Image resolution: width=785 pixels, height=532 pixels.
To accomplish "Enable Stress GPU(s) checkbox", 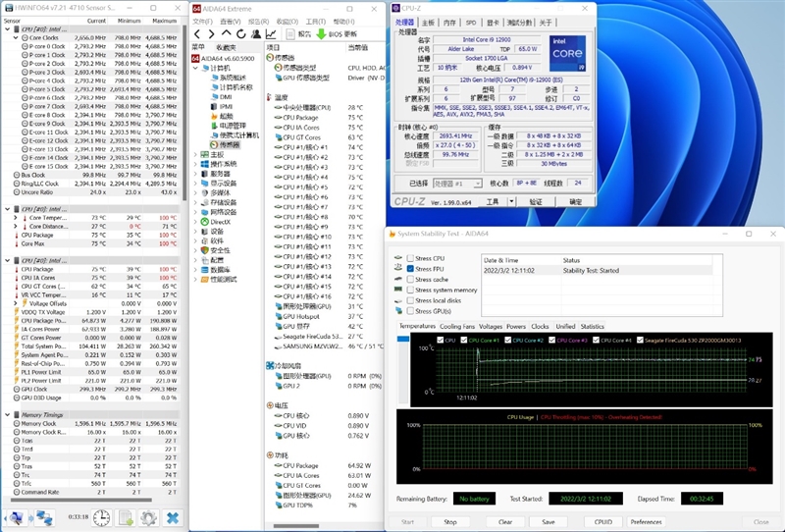I will click(x=410, y=310).
